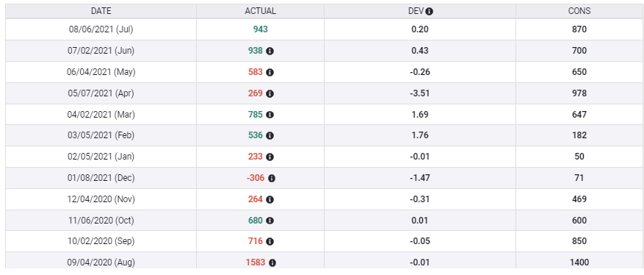Click the 1400 consensus value
The width and height of the screenshot is (644, 275).
tap(579, 262)
